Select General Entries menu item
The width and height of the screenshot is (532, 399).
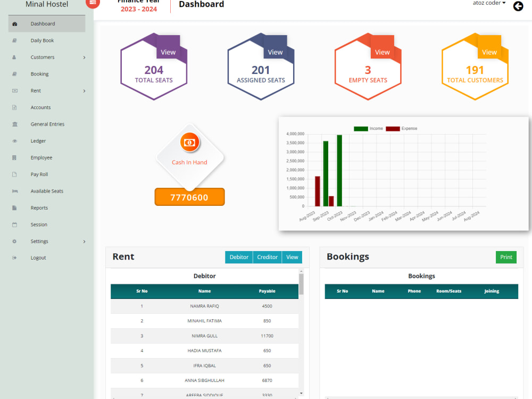coord(47,124)
